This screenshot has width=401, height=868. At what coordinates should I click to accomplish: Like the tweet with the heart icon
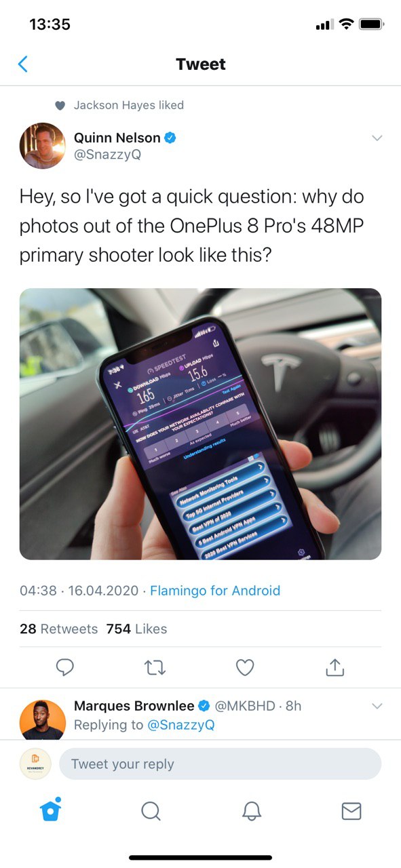245,668
